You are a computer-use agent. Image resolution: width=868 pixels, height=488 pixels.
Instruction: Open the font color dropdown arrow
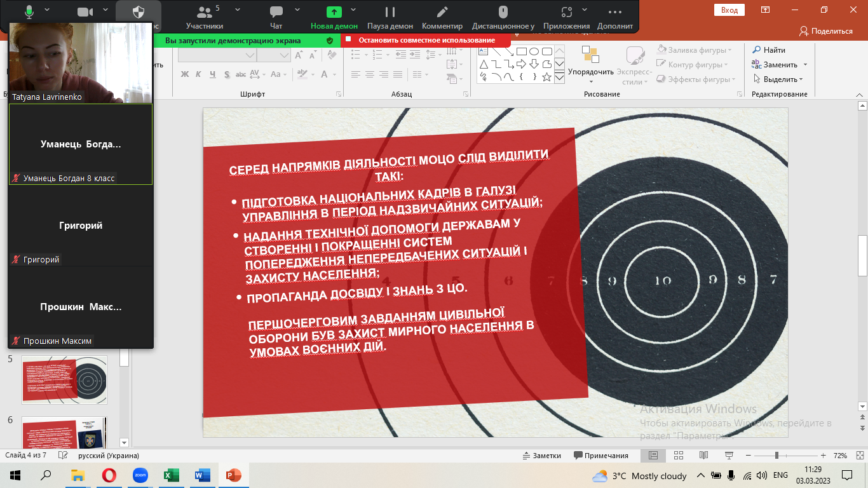[x=334, y=74]
